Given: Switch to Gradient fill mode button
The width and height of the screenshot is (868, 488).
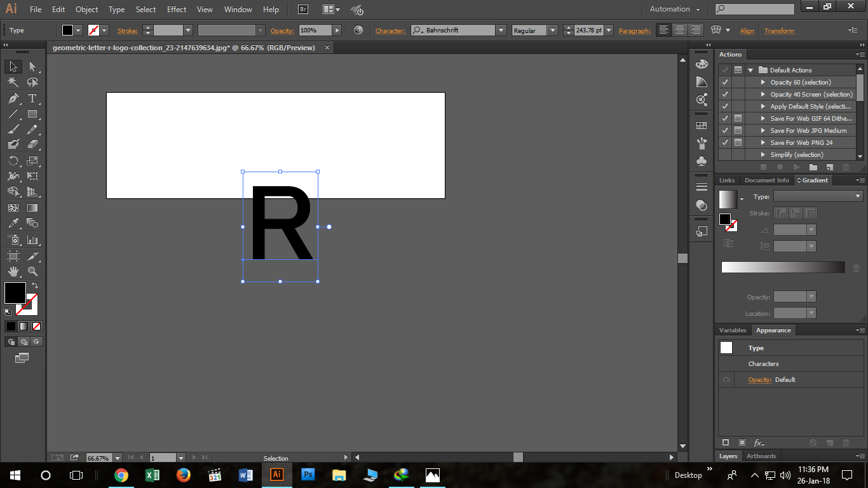Looking at the screenshot, I should [x=24, y=326].
